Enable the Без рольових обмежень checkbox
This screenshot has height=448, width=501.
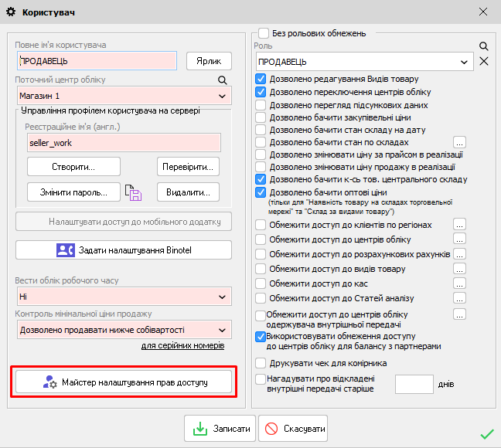tap(264, 33)
